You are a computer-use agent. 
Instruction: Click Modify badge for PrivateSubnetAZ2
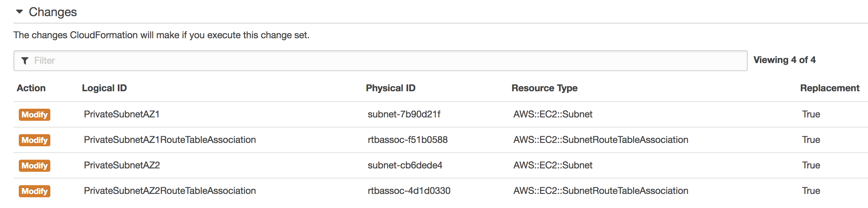pos(34,166)
